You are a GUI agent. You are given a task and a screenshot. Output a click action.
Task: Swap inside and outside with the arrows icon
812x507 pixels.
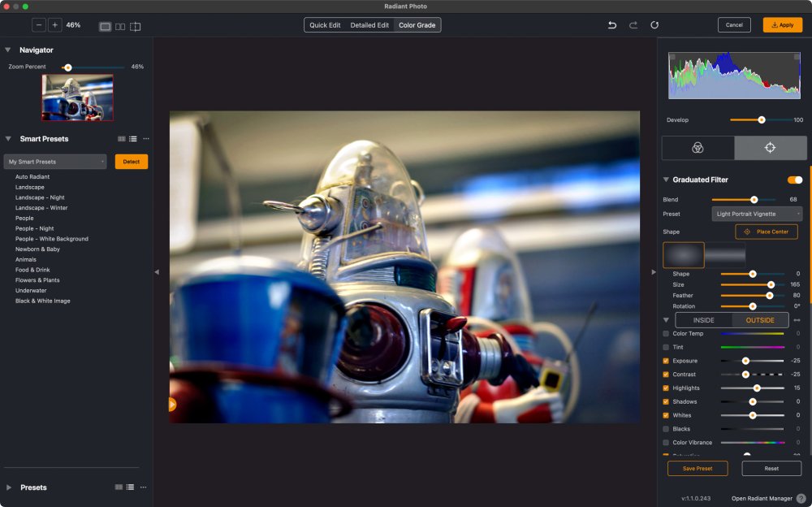797,320
